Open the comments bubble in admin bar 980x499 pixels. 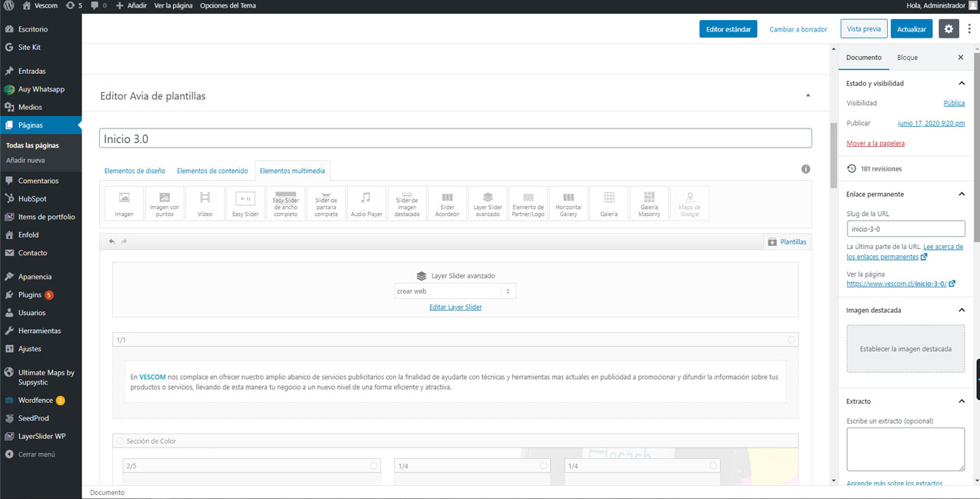pyautogui.click(x=98, y=5)
